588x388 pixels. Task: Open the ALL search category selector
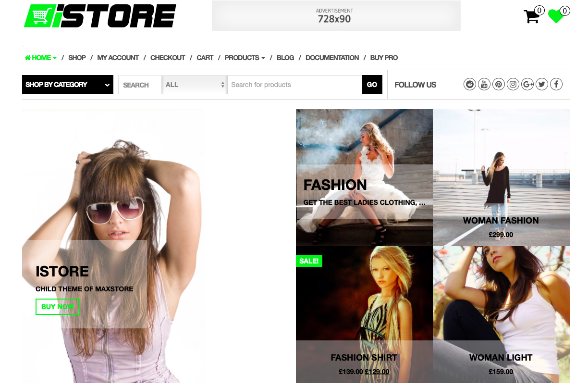pyautogui.click(x=194, y=84)
